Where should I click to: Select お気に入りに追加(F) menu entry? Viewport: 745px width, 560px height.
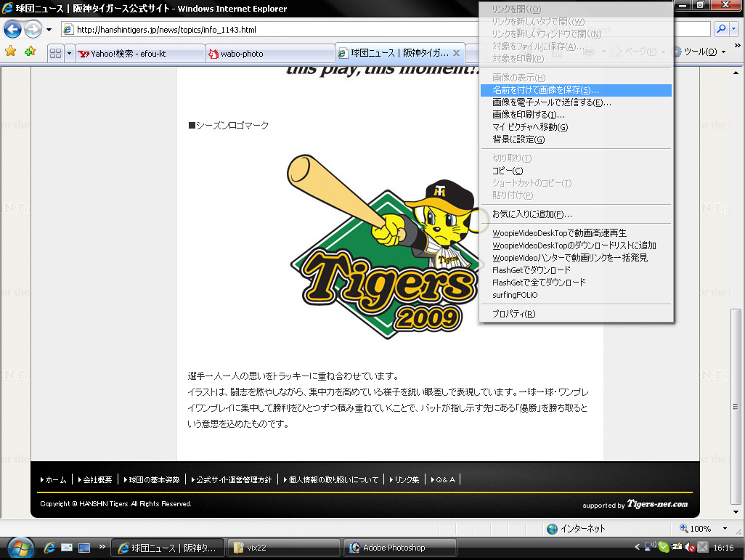[x=576, y=214]
